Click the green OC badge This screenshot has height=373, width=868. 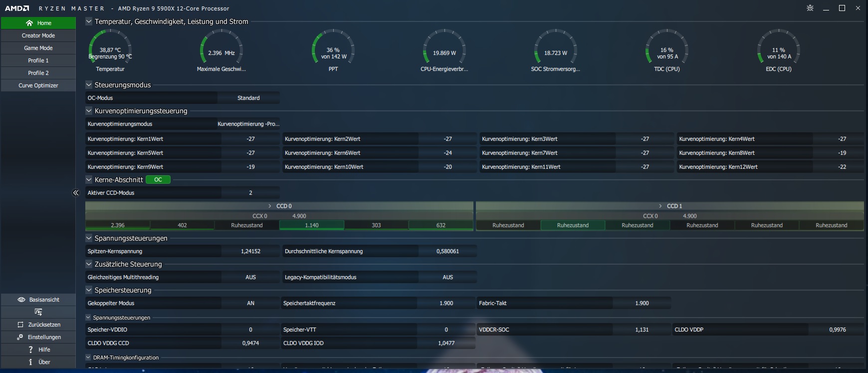(x=158, y=180)
